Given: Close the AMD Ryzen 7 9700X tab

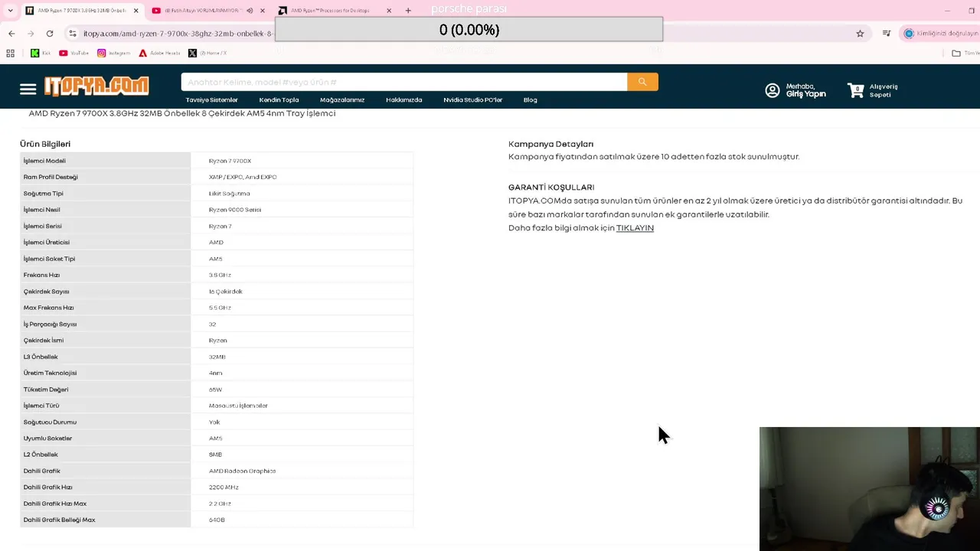Looking at the screenshot, I should coord(136,11).
